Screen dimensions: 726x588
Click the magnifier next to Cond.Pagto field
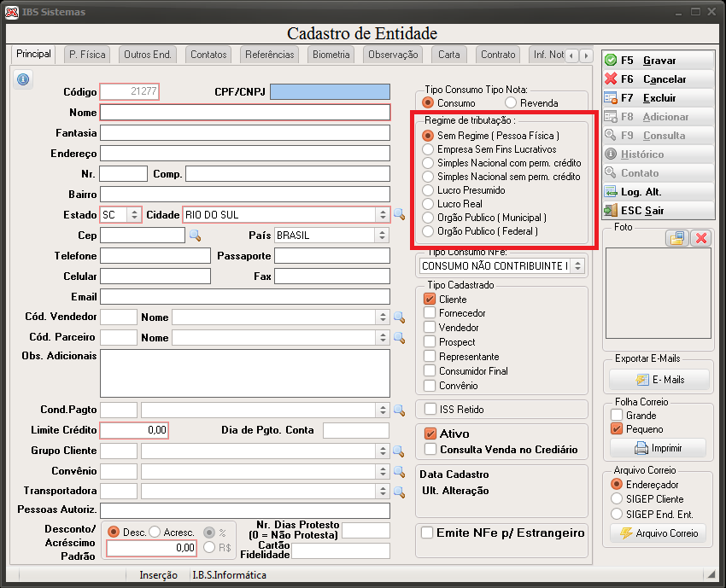(x=399, y=410)
